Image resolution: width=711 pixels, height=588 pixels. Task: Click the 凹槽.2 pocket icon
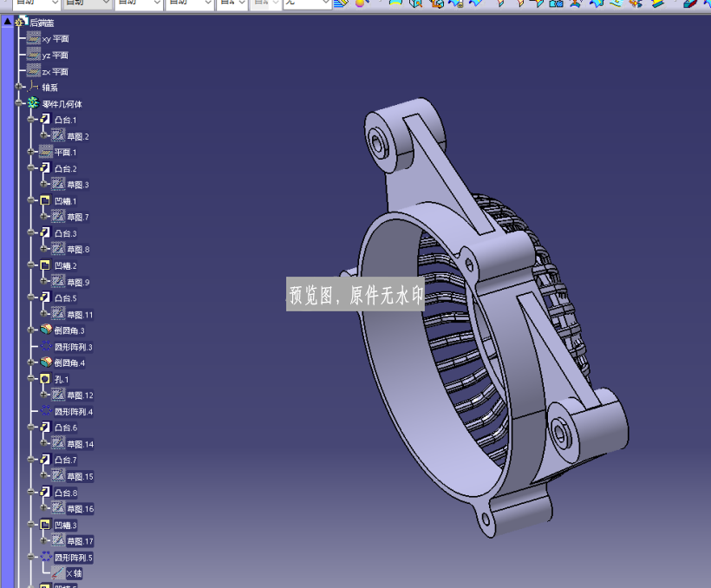coord(45,265)
